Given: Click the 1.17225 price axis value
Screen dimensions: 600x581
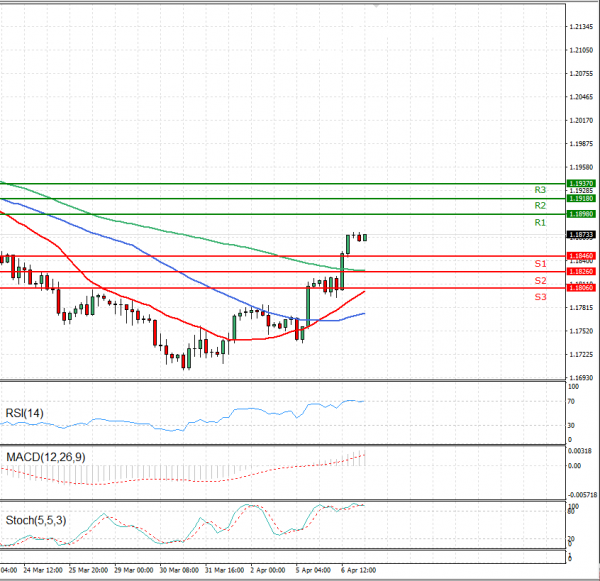Looking at the screenshot, I should pyautogui.click(x=581, y=354).
